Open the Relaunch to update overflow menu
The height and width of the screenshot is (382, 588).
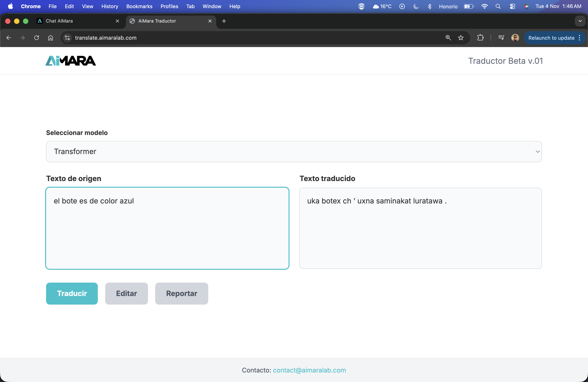(580, 38)
